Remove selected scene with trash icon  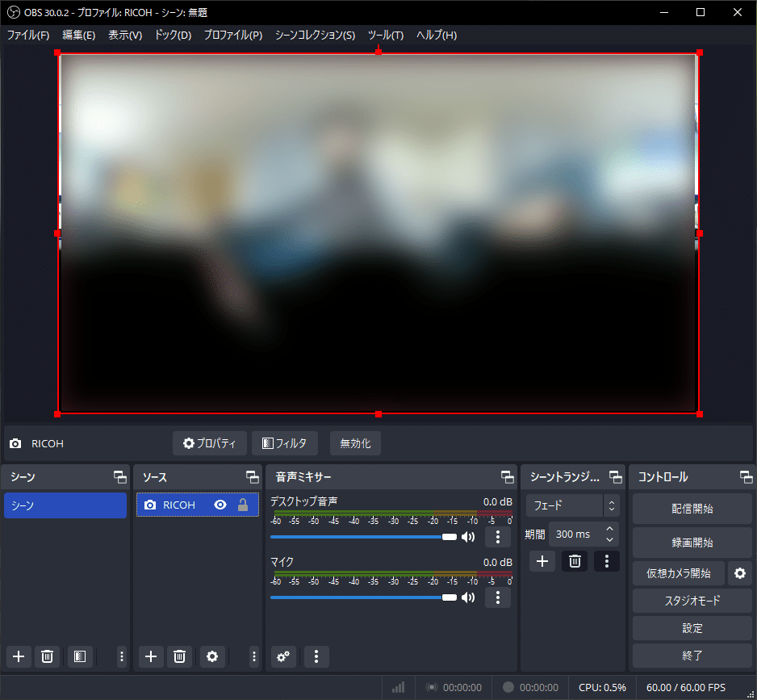47,656
